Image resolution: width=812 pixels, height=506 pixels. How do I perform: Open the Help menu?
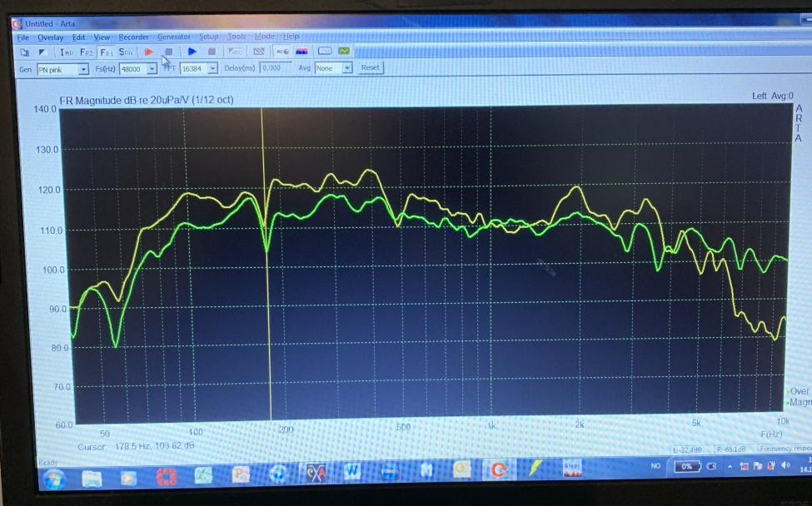pos(291,37)
